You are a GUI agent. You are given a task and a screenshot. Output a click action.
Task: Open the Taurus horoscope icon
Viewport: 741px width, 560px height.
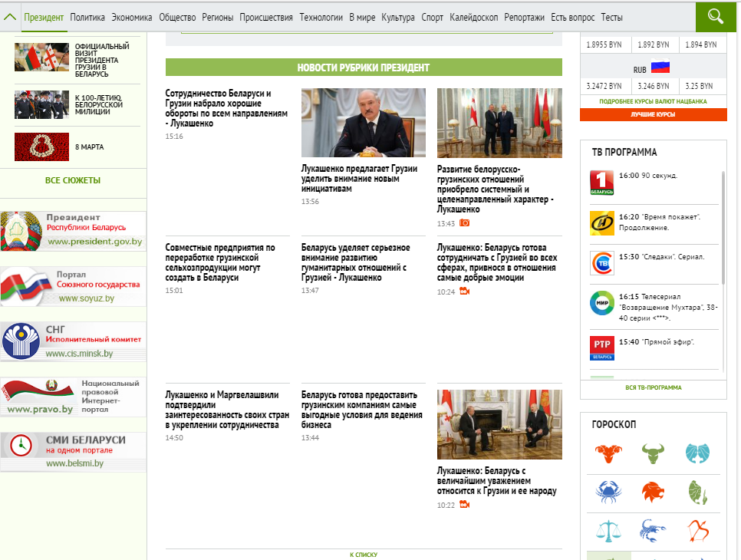coord(653,453)
